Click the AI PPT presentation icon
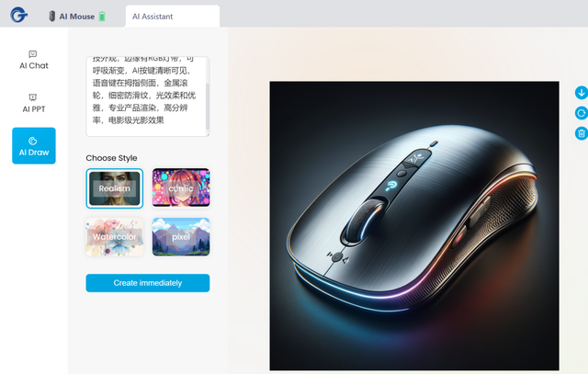Screen dimensions: 588x374 tap(33, 97)
